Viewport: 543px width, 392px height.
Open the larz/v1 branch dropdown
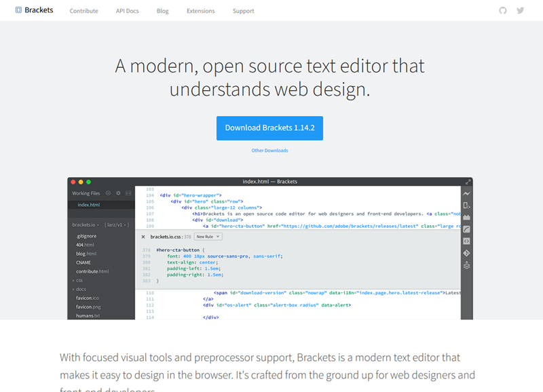point(117,225)
